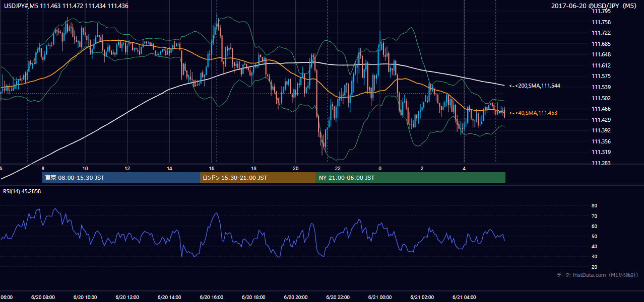Click the 6/20 08:00 bottom date label

[43, 297]
